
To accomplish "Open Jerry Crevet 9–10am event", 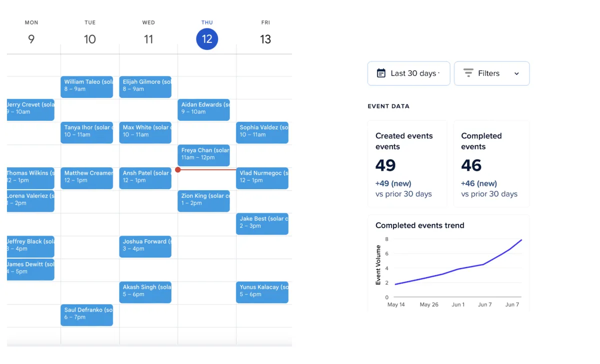I will [x=30, y=110].
